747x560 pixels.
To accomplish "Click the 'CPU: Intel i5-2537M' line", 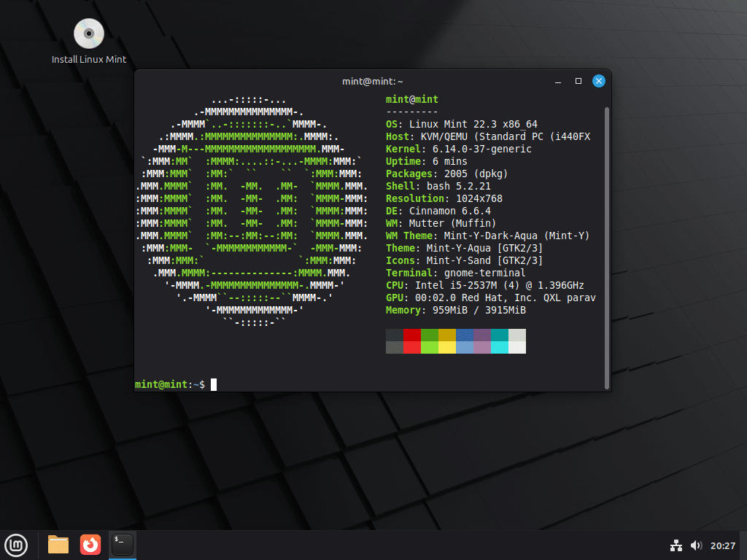I will coord(485,285).
